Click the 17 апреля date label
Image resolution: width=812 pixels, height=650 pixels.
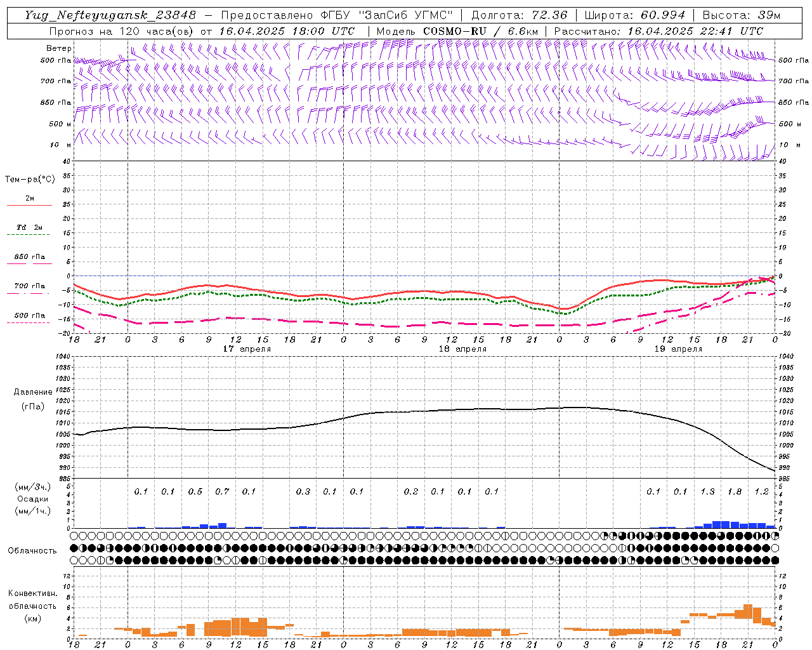247,349
